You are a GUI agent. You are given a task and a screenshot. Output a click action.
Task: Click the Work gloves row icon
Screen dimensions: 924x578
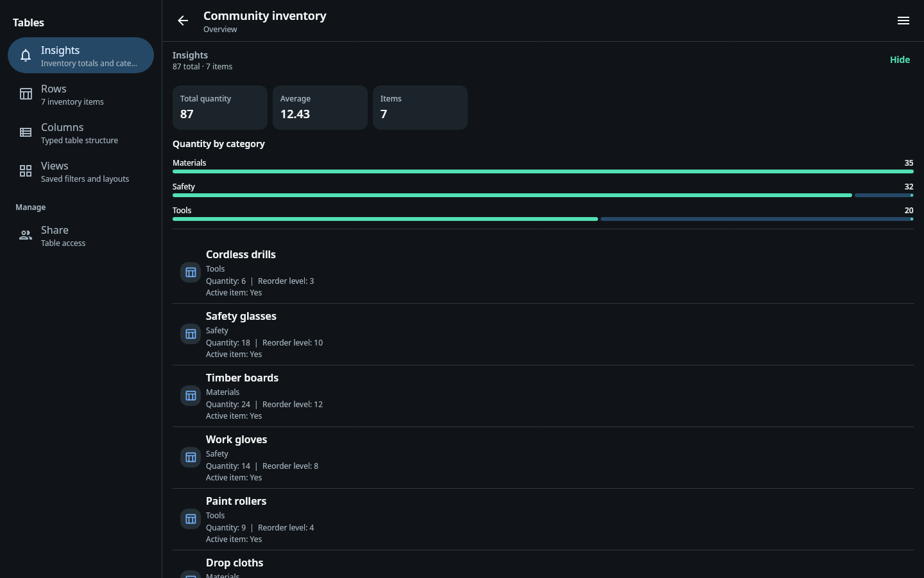(191, 457)
